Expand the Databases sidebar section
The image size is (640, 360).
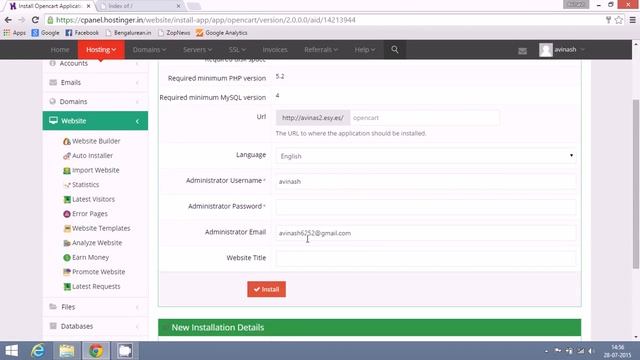click(95, 326)
